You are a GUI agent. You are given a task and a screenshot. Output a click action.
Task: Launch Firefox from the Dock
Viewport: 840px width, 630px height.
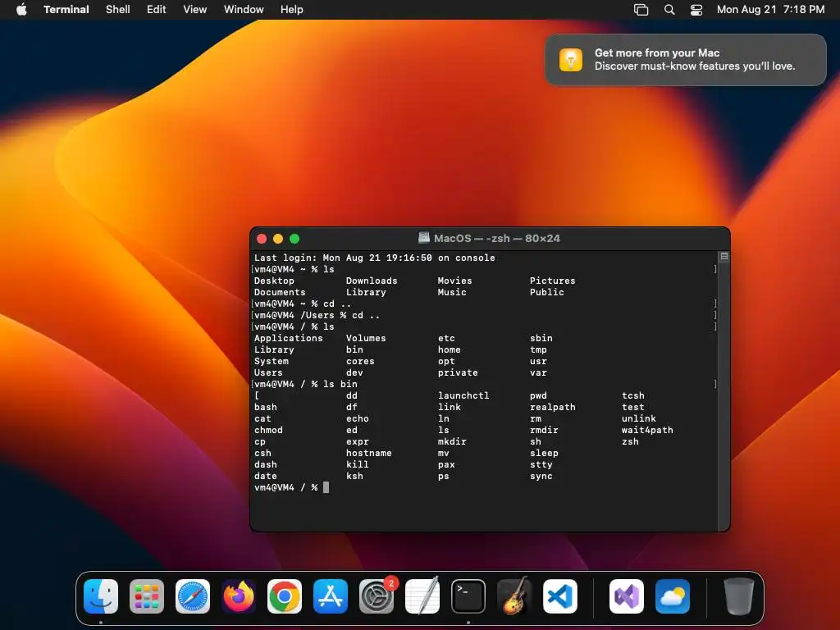point(239,596)
